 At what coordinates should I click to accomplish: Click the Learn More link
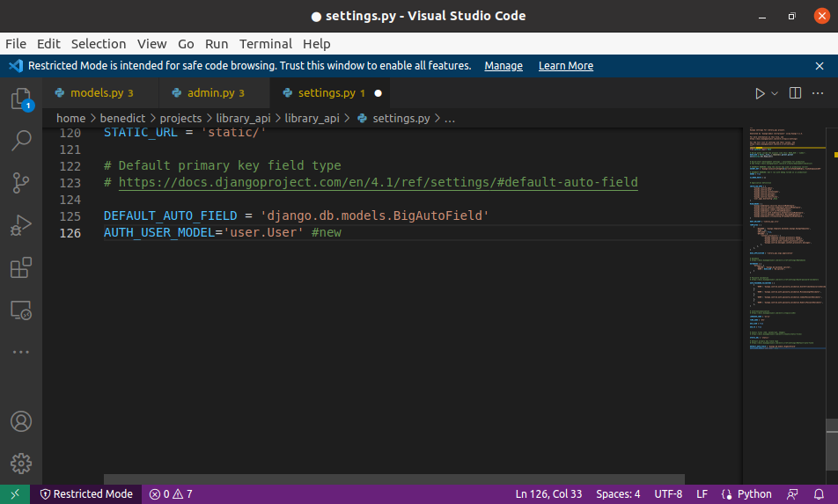tap(565, 66)
